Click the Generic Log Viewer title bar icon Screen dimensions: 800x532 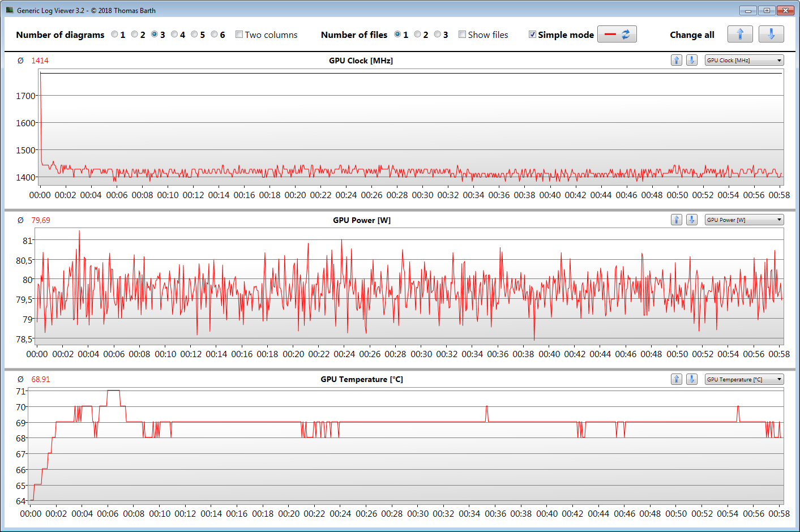(10, 10)
